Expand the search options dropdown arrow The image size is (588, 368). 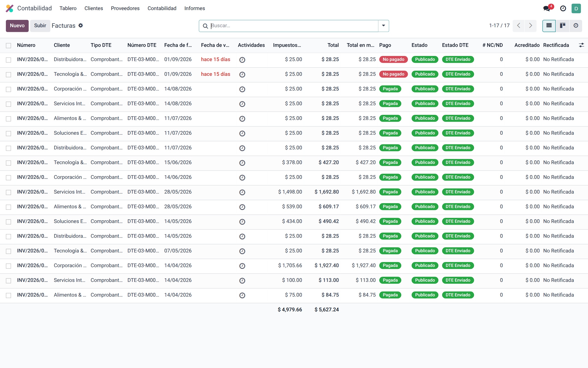[383, 26]
